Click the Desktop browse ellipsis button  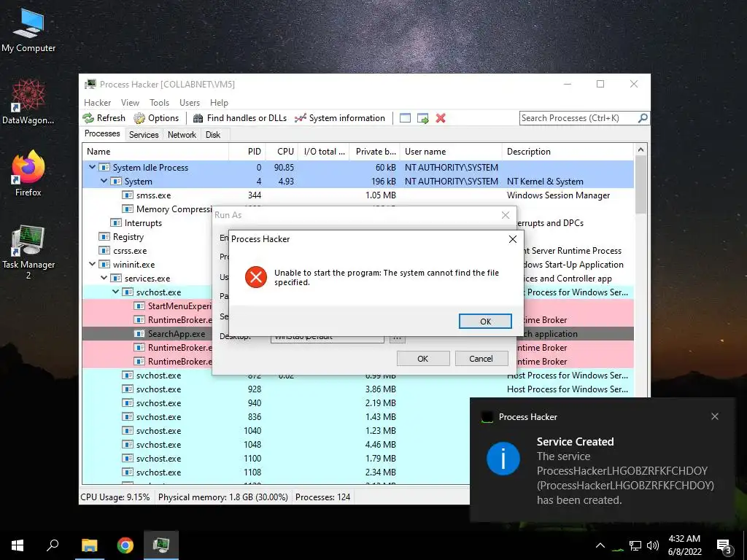click(x=398, y=338)
